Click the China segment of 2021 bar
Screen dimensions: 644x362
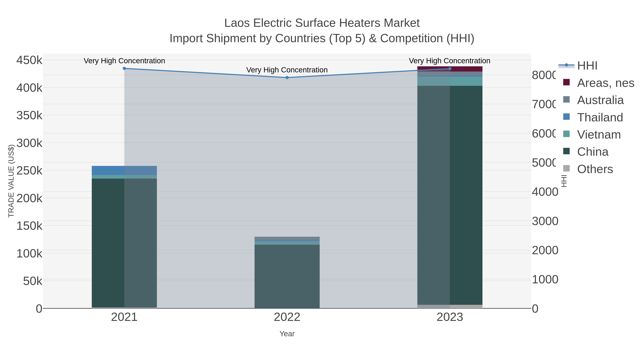point(124,243)
